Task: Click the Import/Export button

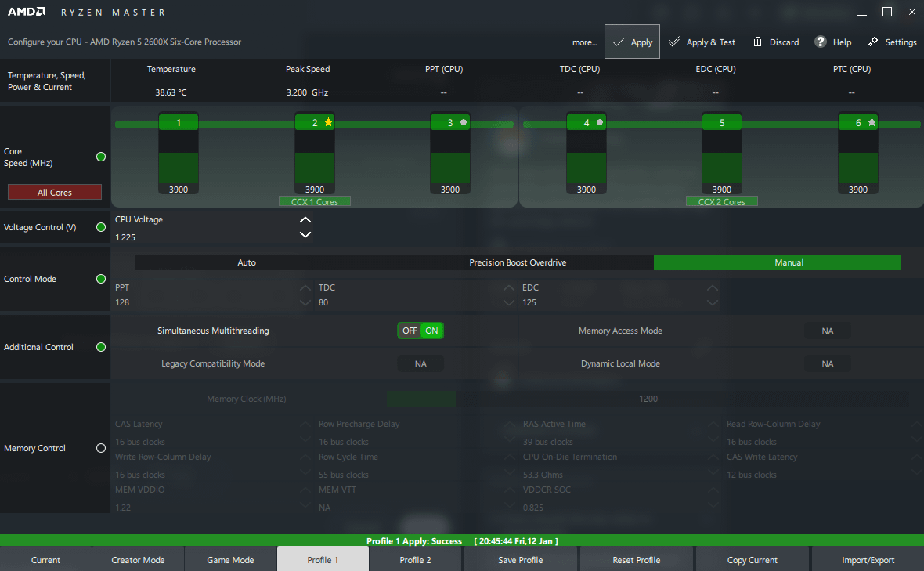Action: (868, 560)
